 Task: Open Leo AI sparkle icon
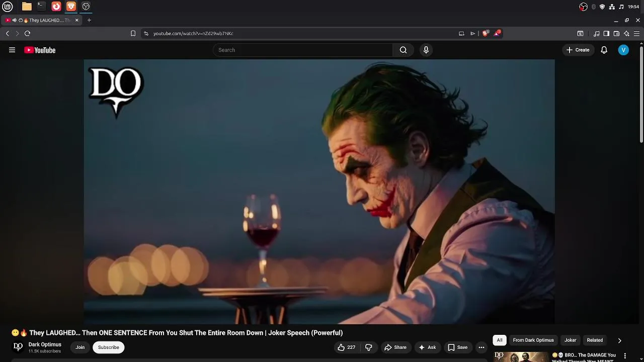click(x=626, y=34)
